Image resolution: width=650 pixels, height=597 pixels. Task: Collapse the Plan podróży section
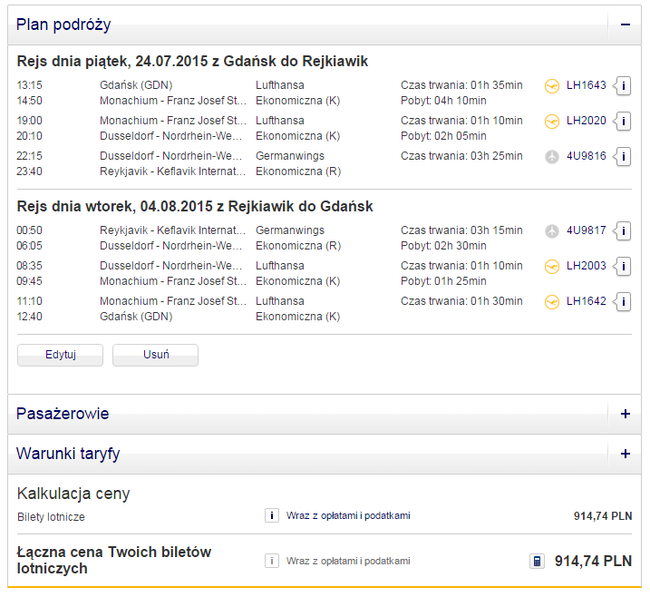click(x=626, y=25)
